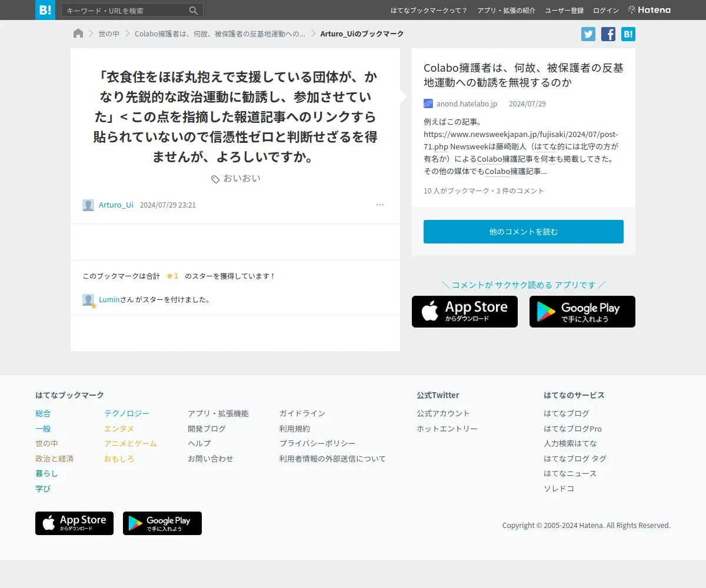Click the quoted bookmark comment heading

235,117
